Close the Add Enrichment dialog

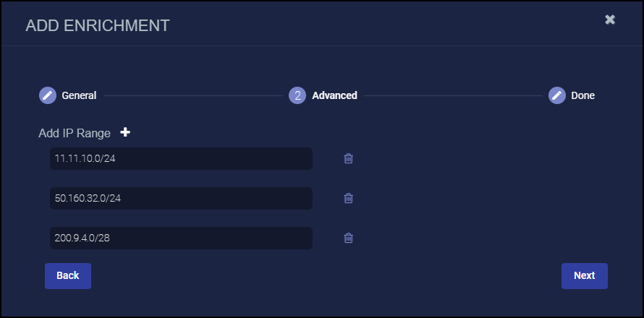click(610, 20)
